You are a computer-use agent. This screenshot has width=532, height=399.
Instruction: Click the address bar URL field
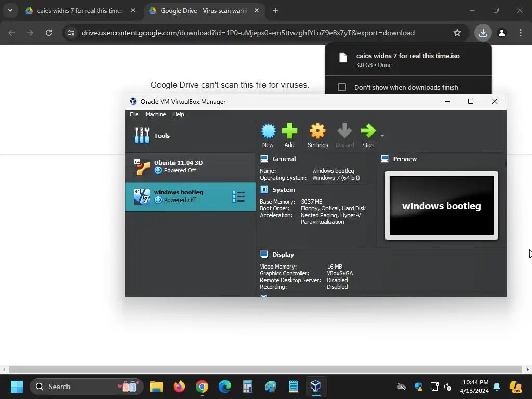coord(248,33)
